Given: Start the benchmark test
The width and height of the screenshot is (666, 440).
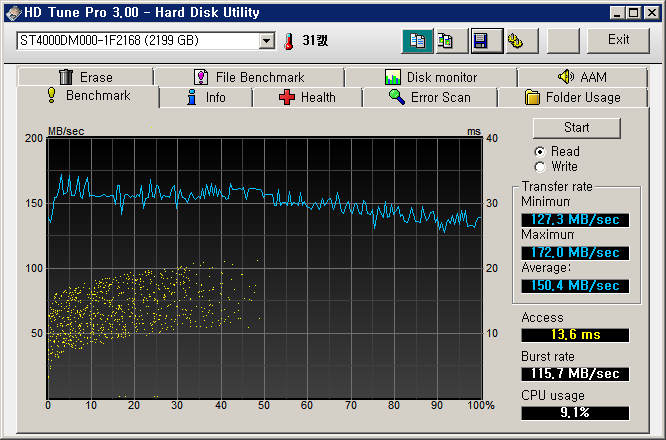Looking at the screenshot, I should coord(576,128).
